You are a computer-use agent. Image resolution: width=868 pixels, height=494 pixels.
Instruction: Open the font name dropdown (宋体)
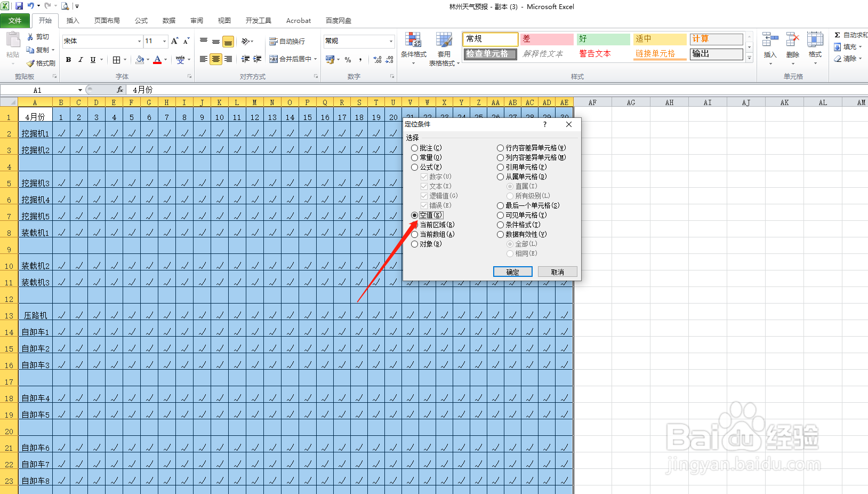click(x=139, y=41)
